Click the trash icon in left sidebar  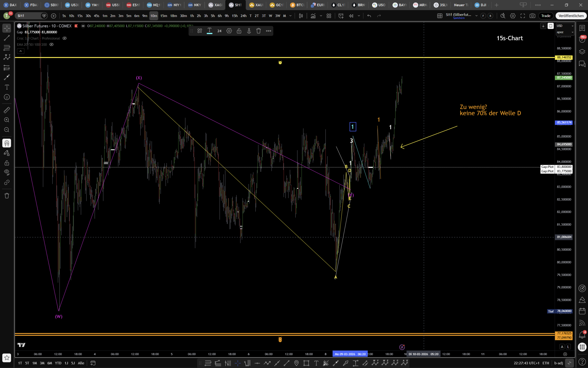point(7,196)
